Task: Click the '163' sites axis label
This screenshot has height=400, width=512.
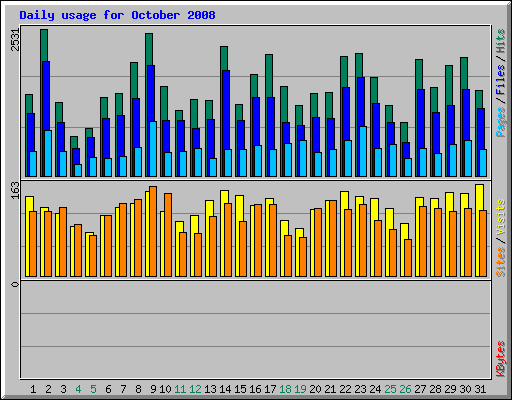Action: tap(15, 190)
